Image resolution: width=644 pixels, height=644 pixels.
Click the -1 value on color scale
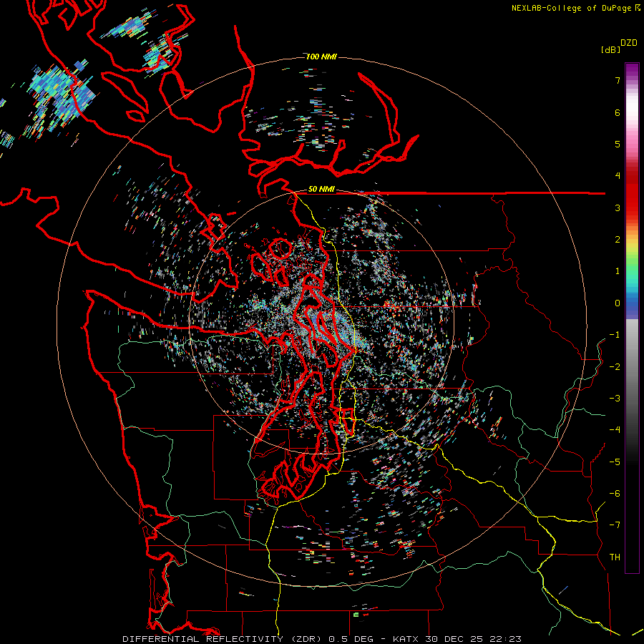[615, 335]
